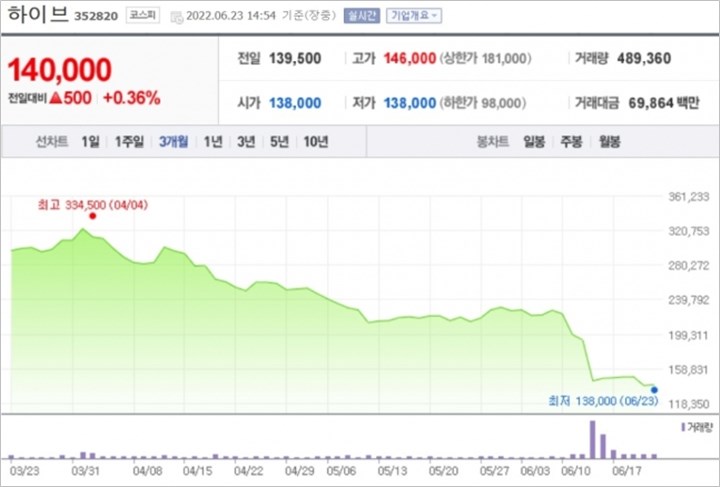Click the 하이브 stock name heading
The height and width of the screenshot is (487, 720).
pyautogui.click(x=38, y=15)
